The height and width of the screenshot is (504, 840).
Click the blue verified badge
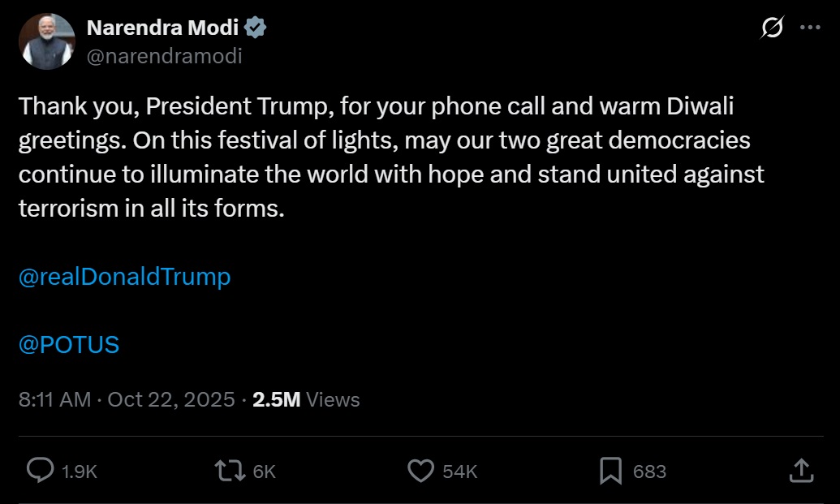(x=256, y=28)
